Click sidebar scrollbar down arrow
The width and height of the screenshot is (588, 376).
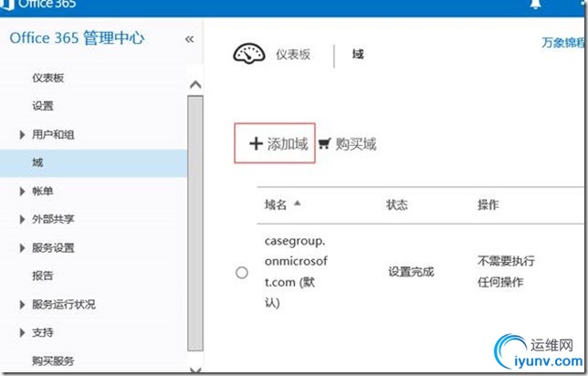pyautogui.click(x=195, y=370)
